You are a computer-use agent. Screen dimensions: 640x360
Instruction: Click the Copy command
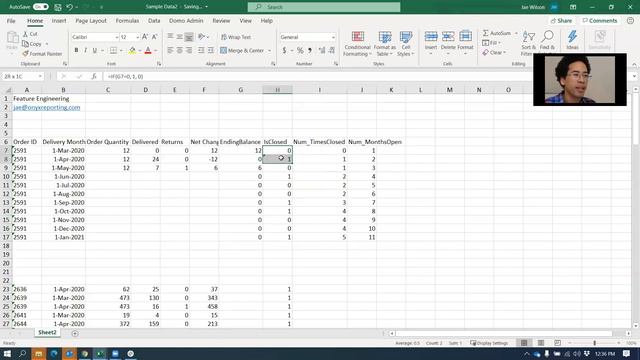[x=32, y=44]
